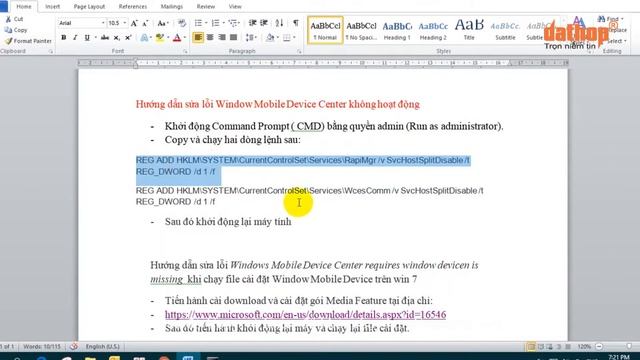The width and height of the screenshot is (640, 360).
Task: Click the Text Effects icon
Action: coord(144,38)
